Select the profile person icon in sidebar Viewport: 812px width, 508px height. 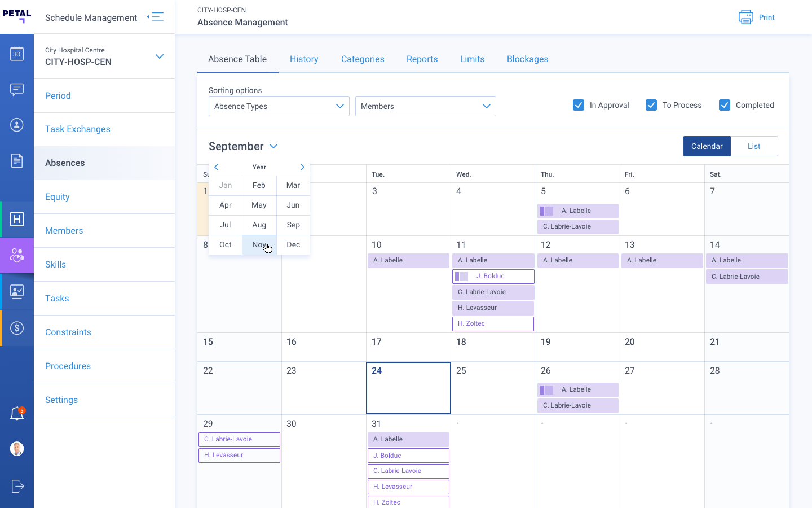click(x=17, y=125)
